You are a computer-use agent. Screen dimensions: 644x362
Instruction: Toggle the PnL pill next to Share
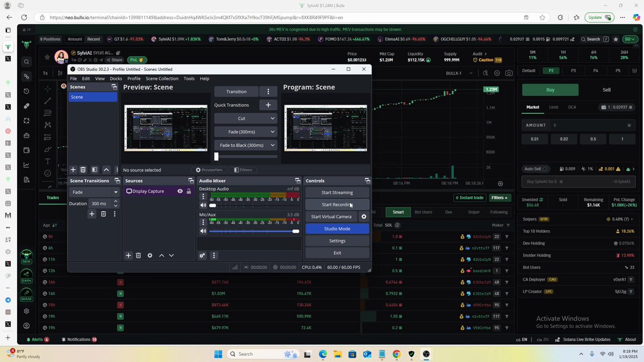pyautogui.click(x=137, y=60)
